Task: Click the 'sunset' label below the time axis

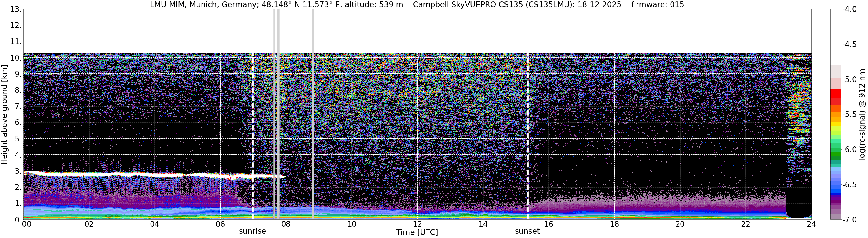Action: tap(527, 231)
